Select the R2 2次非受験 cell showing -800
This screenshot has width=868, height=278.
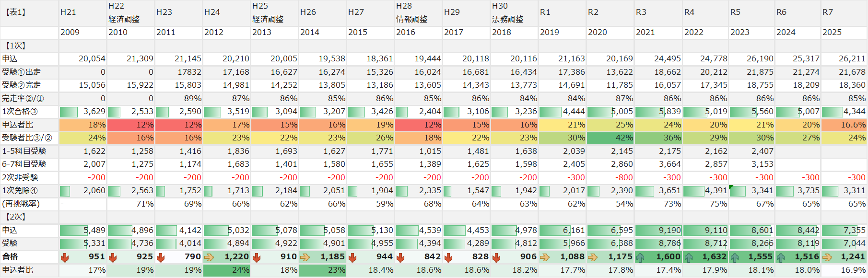point(610,177)
